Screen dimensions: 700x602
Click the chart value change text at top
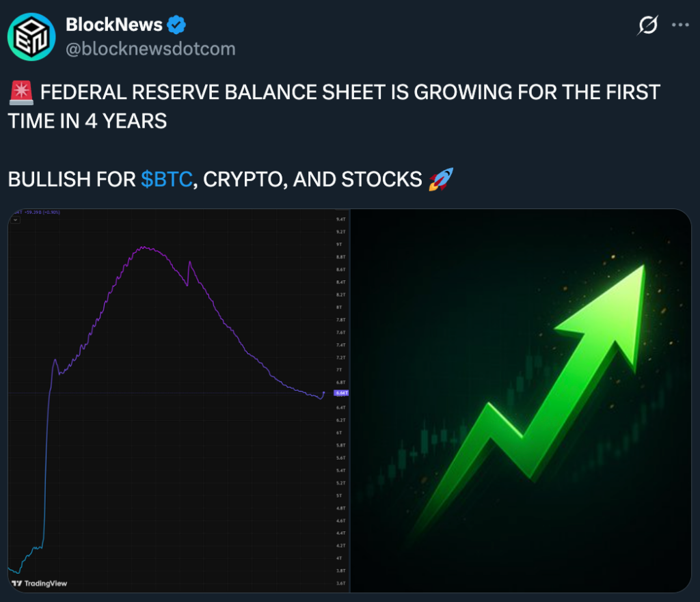coord(42,213)
